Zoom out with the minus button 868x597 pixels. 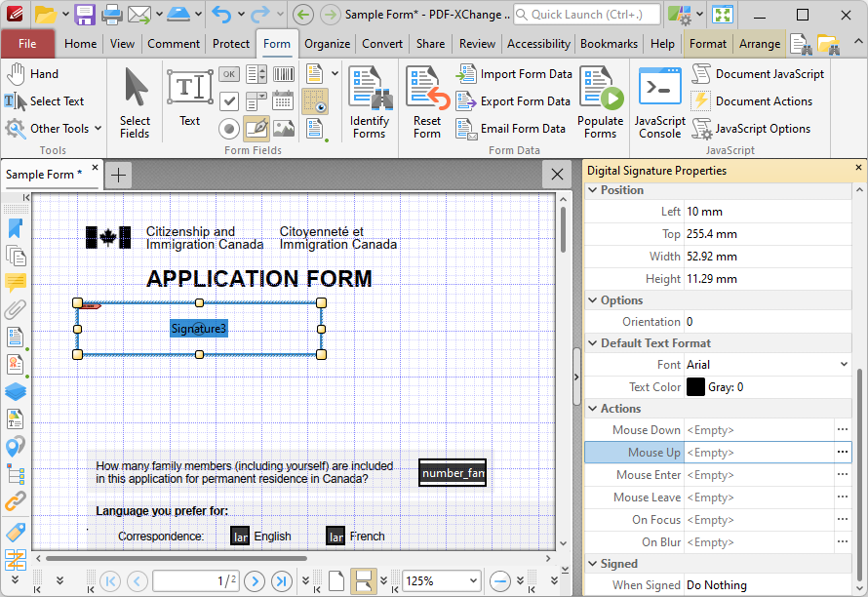coord(500,581)
